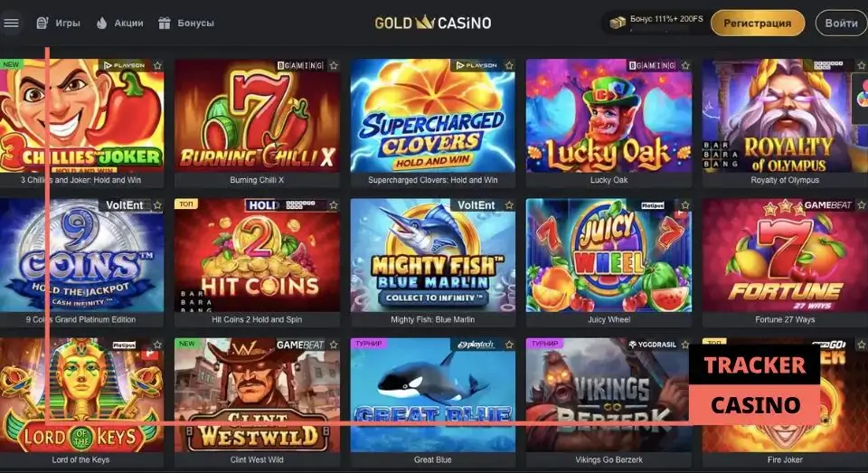
Task: Open the hamburger side menu
Action: click(x=11, y=24)
